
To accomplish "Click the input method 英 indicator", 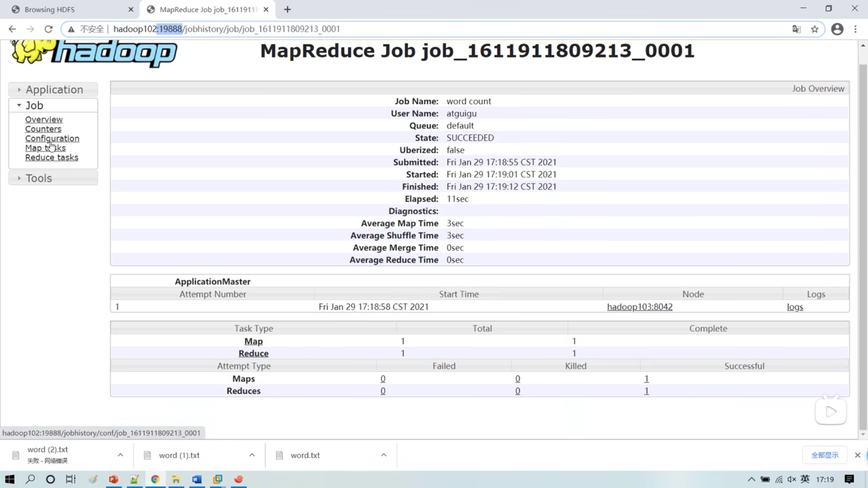I will [805, 479].
